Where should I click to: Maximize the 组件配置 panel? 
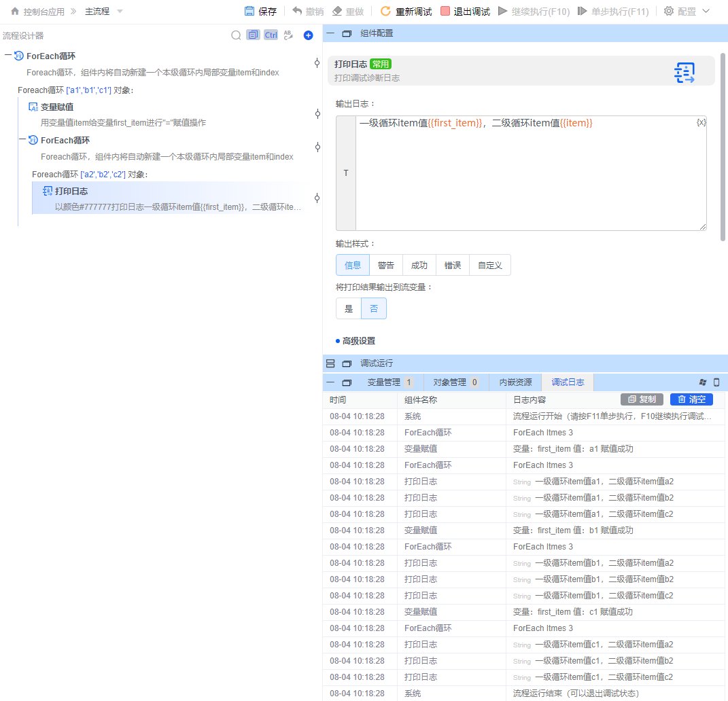pos(347,33)
